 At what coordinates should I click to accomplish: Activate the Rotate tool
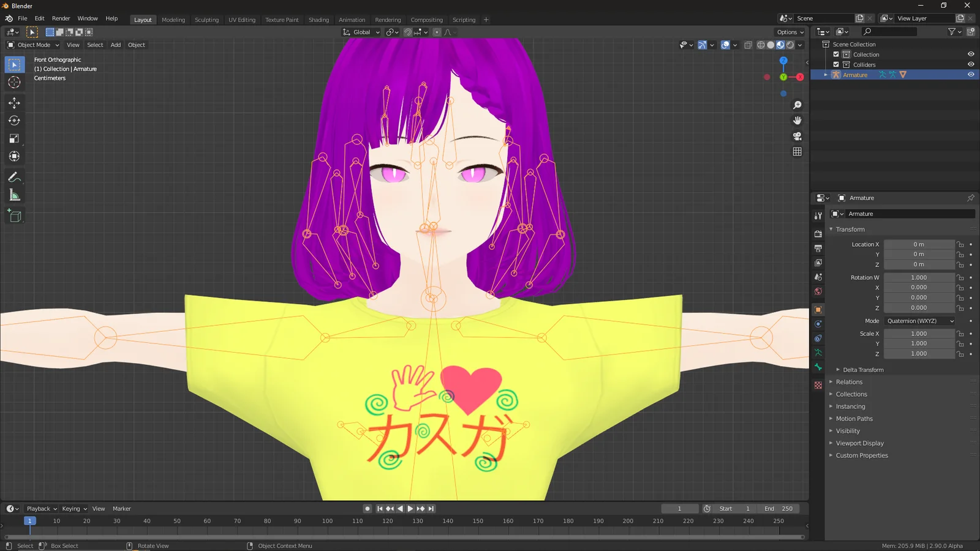[14, 121]
